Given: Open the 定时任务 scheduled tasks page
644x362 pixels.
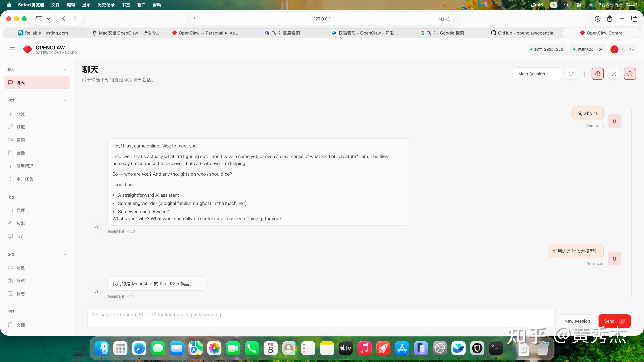Looking at the screenshot, I should click(x=24, y=179).
